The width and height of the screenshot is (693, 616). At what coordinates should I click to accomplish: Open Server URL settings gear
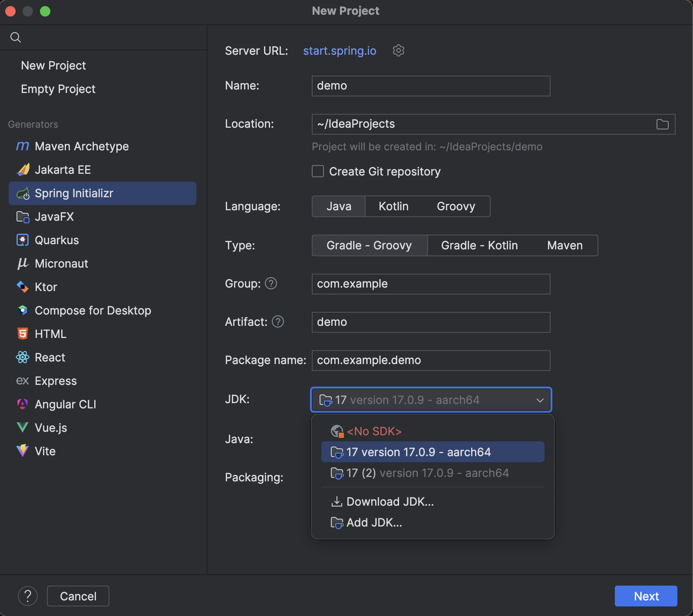tap(399, 51)
